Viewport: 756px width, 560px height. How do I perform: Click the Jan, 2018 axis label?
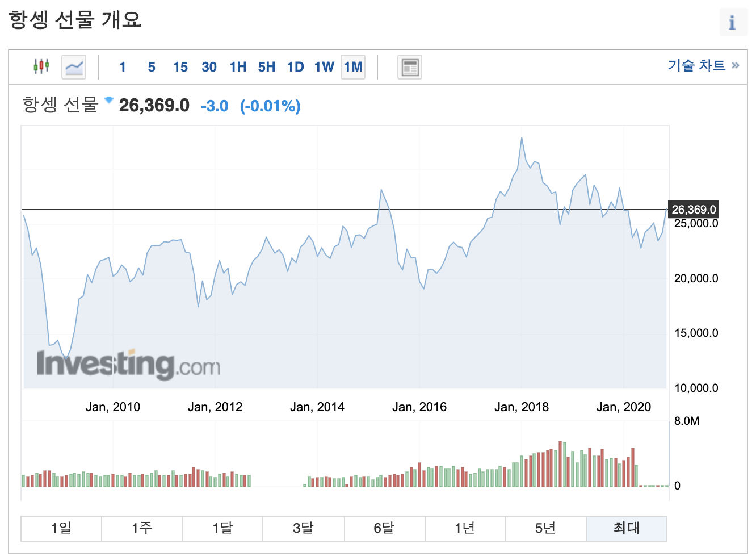point(522,407)
